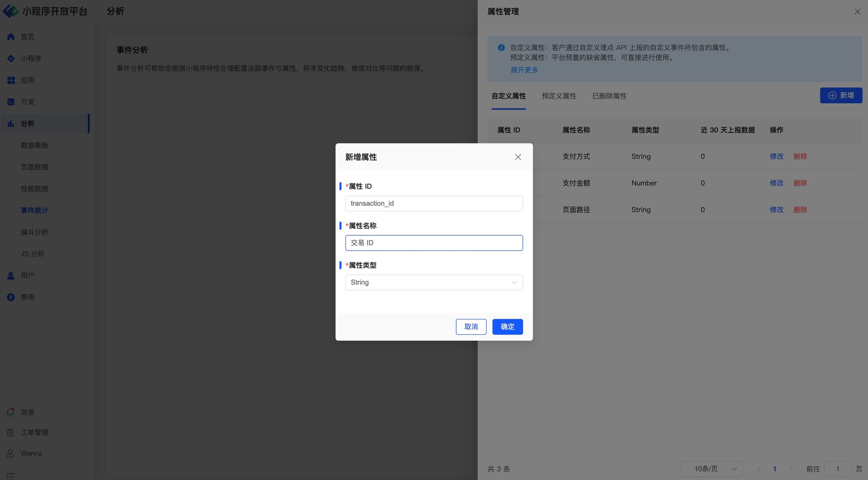The height and width of the screenshot is (480, 868).
Task: Click the home icon in sidebar
Action: click(x=11, y=37)
